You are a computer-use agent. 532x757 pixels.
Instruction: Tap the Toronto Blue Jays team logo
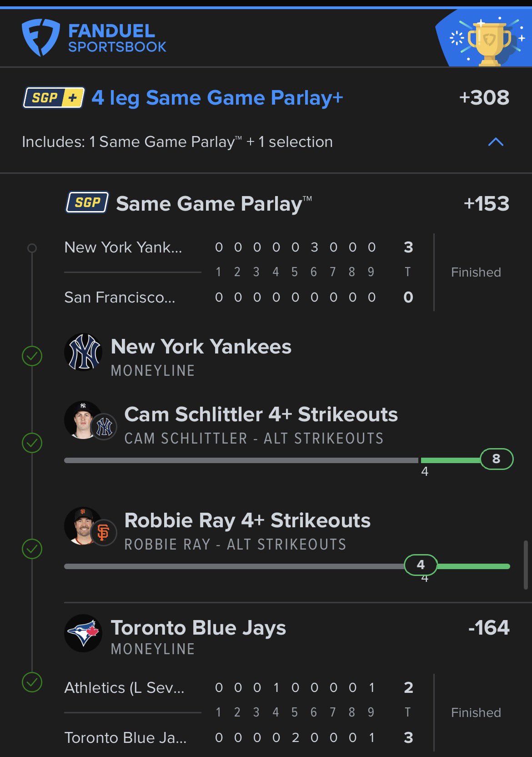coord(83,633)
